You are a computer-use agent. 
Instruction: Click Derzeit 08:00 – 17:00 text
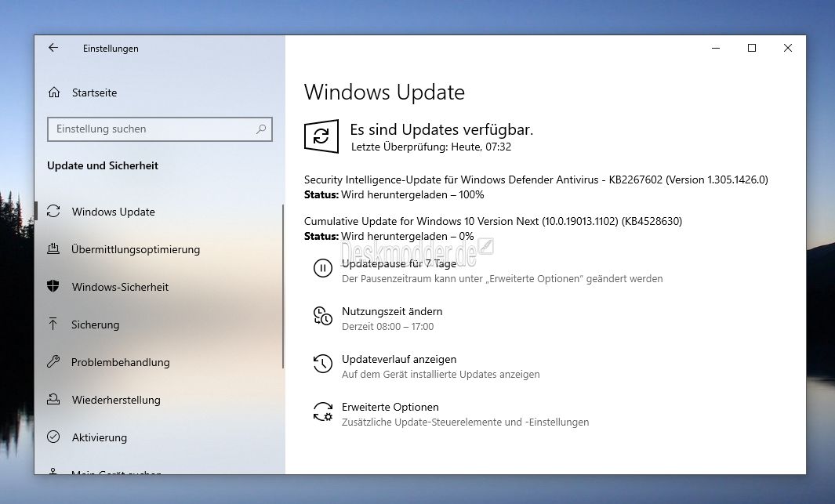coord(387,327)
